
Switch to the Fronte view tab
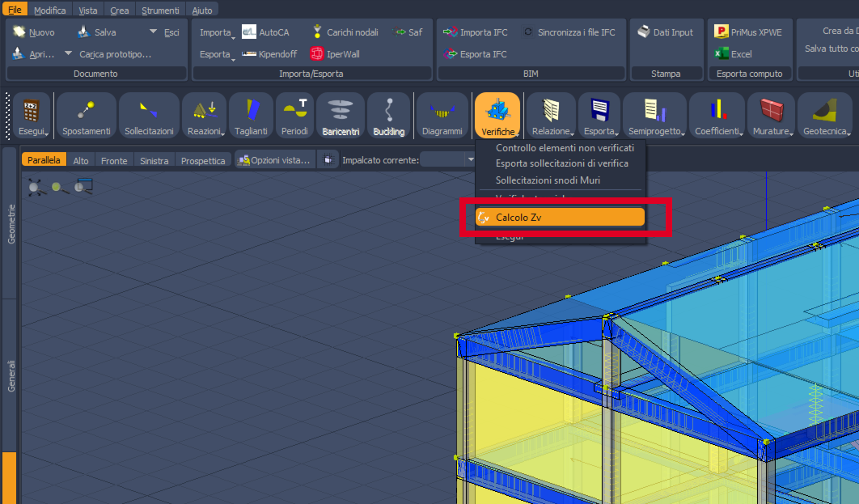(x=114, y=160)
